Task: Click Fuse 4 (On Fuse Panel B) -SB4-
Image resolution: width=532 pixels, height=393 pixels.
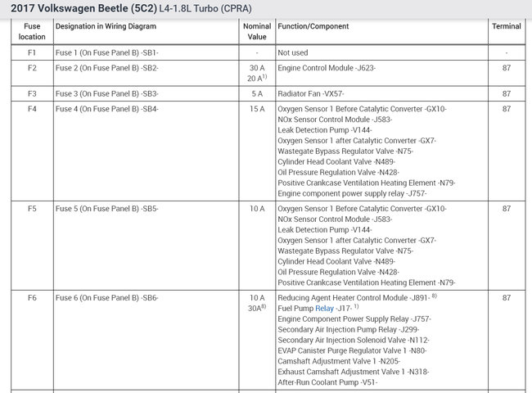Action: [107, 109]
